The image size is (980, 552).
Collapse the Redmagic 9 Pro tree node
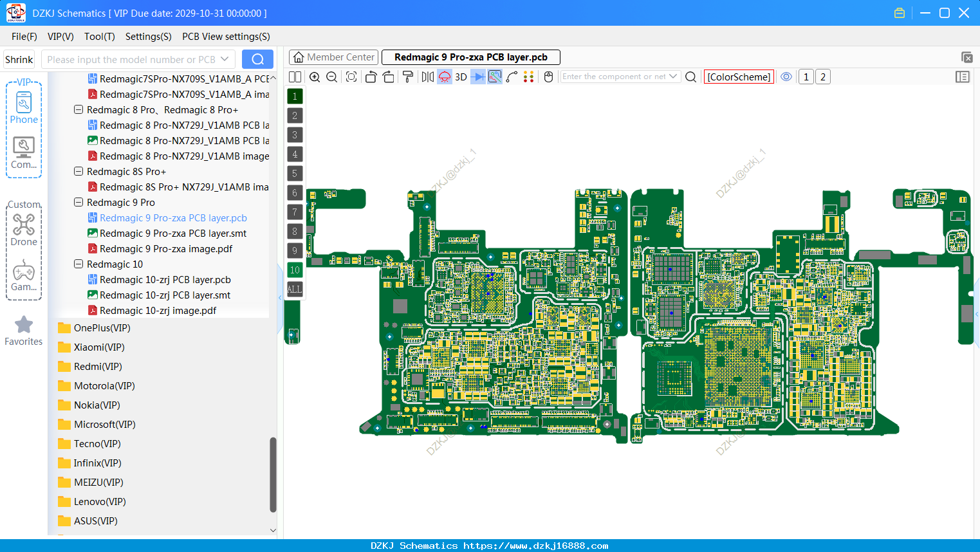coord(79,202)
